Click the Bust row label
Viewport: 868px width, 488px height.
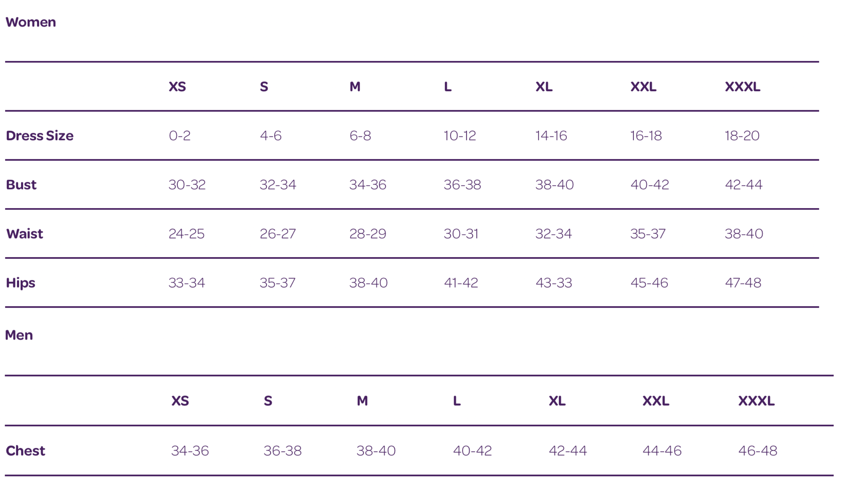point(21,185)
